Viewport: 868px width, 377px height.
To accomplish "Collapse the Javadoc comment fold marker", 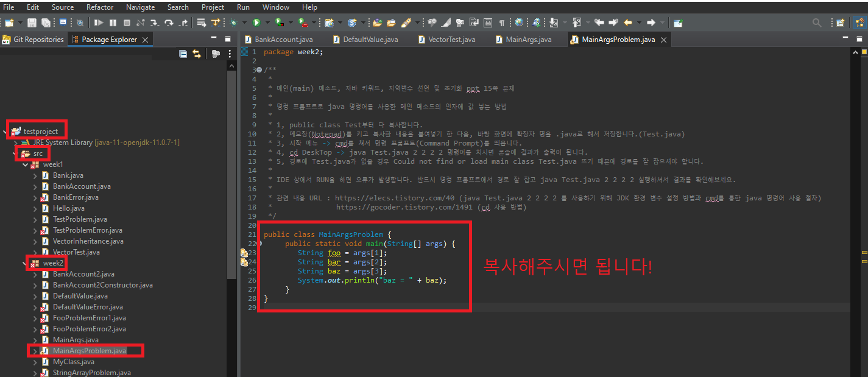I will [x=259, y=70].
